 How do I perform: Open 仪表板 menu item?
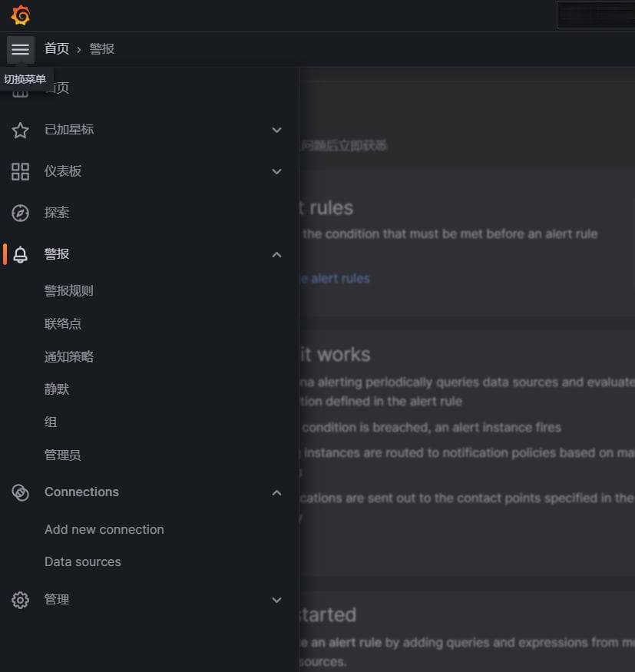pos(63,171)
